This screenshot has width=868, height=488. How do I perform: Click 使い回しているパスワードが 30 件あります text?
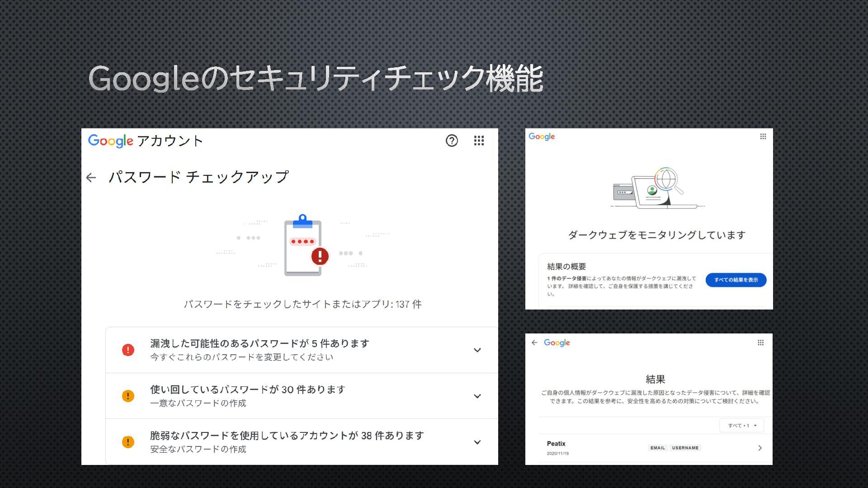(248, 389)
